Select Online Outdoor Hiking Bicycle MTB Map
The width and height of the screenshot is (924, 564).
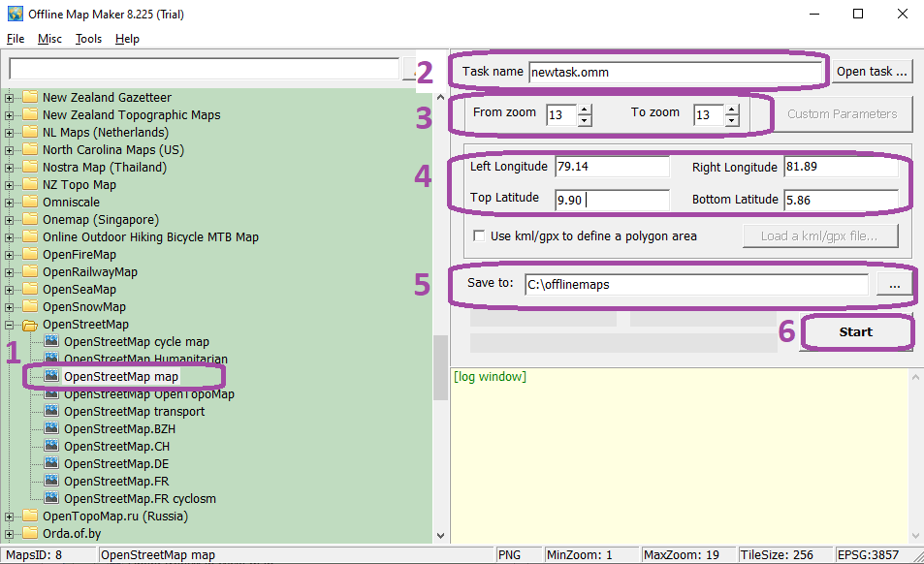[150, 237]
